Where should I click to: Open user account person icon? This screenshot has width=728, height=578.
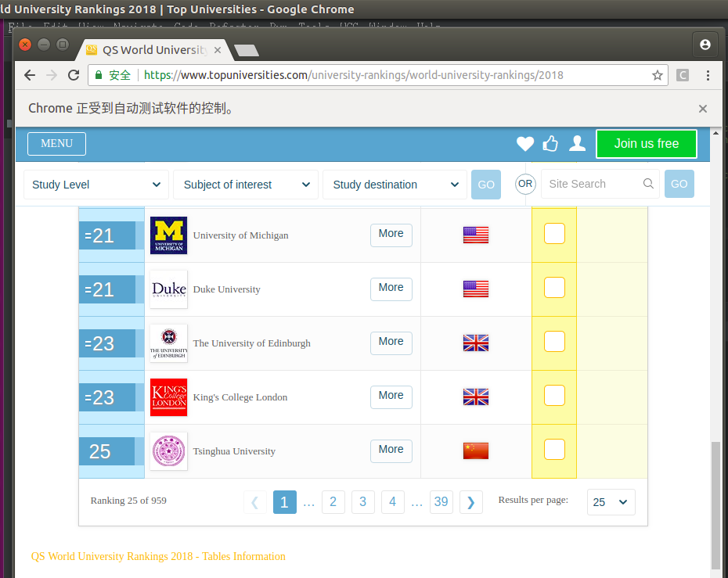(577, 144)
